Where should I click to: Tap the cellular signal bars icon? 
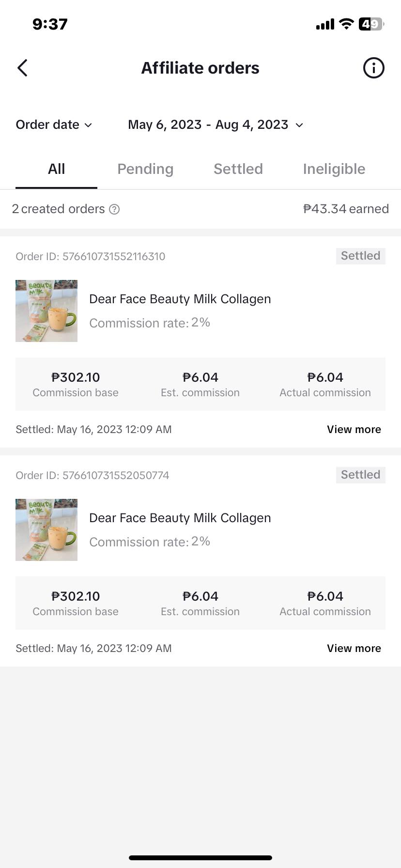[x=325, y=24]
